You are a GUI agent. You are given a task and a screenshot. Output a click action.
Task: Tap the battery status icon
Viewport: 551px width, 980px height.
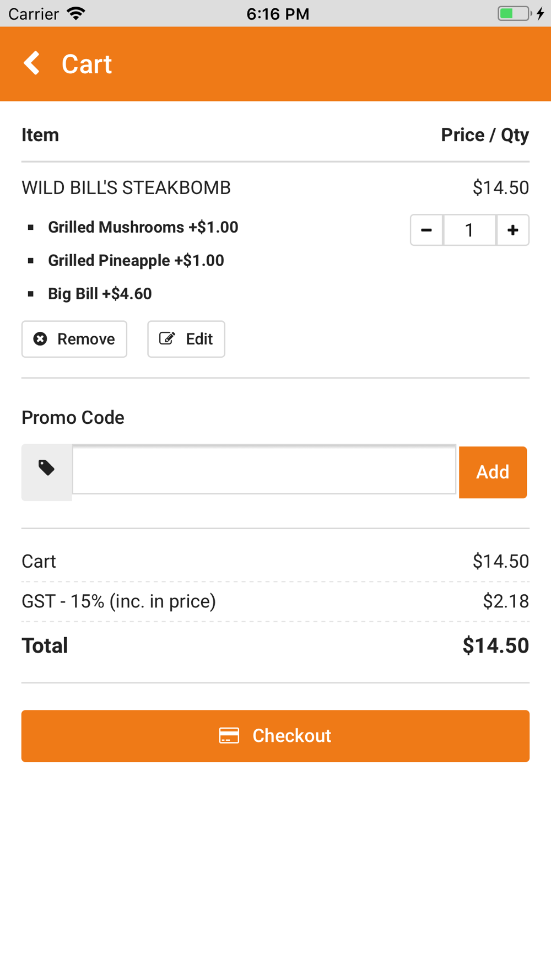point(515,13)
